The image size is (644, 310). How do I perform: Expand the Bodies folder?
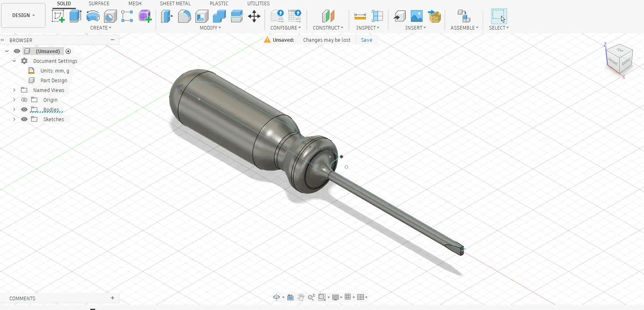point(14,109)
